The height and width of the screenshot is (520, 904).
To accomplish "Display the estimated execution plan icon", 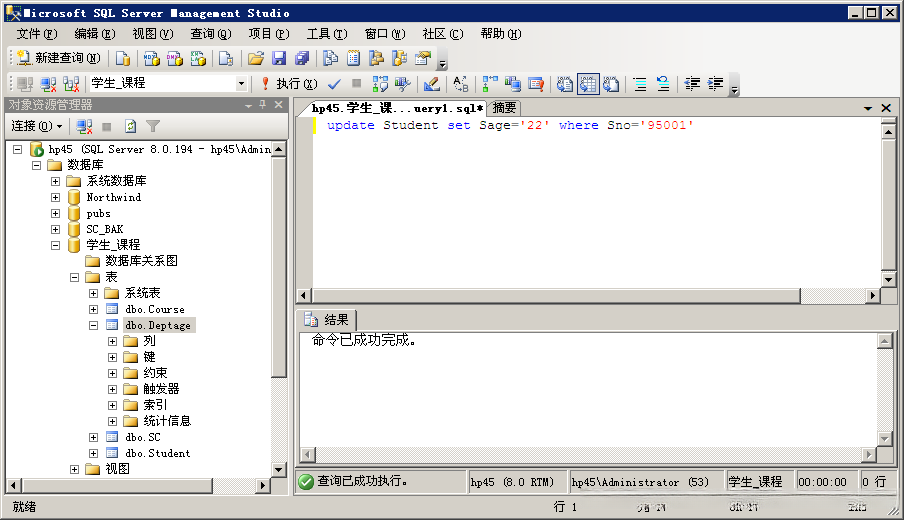I will (380, 84).
